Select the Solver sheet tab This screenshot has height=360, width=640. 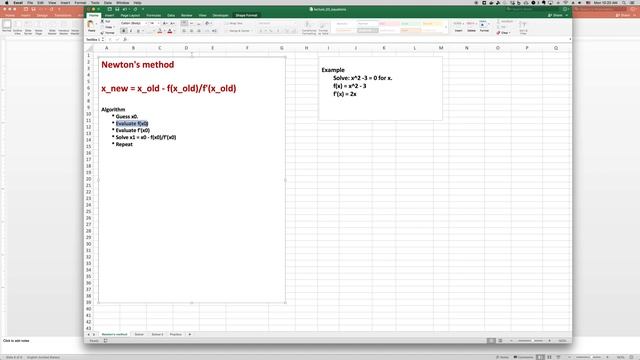pyautogui.click(x=139, y=334)
